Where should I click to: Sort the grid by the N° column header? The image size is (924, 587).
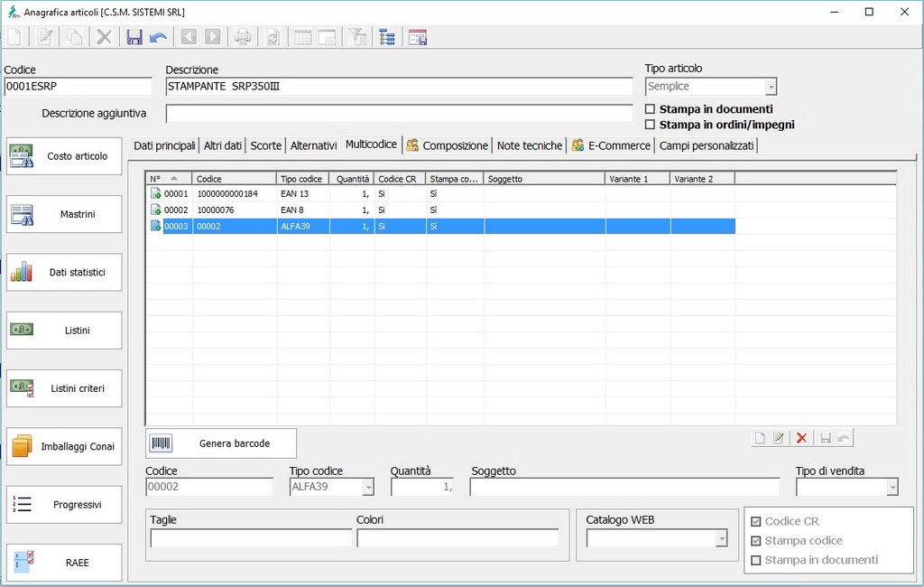(x=169, y=179)
